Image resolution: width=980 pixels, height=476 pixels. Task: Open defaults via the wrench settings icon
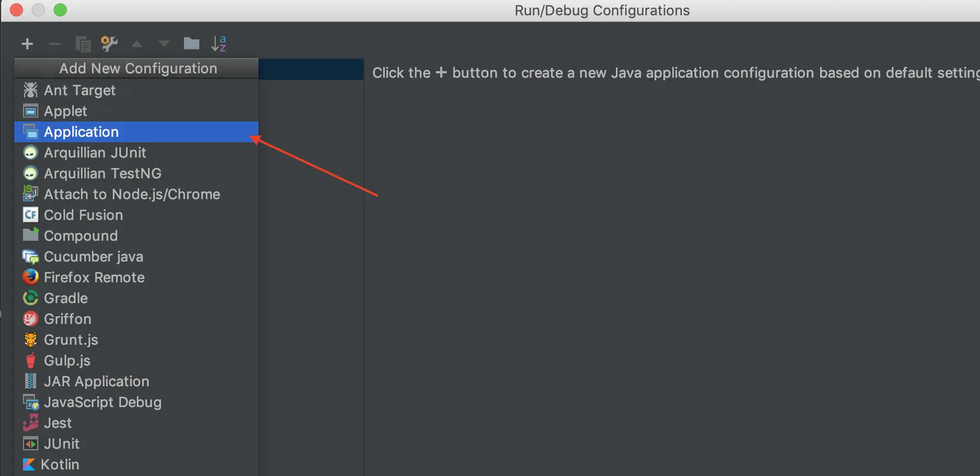click(x=109, y=43)
